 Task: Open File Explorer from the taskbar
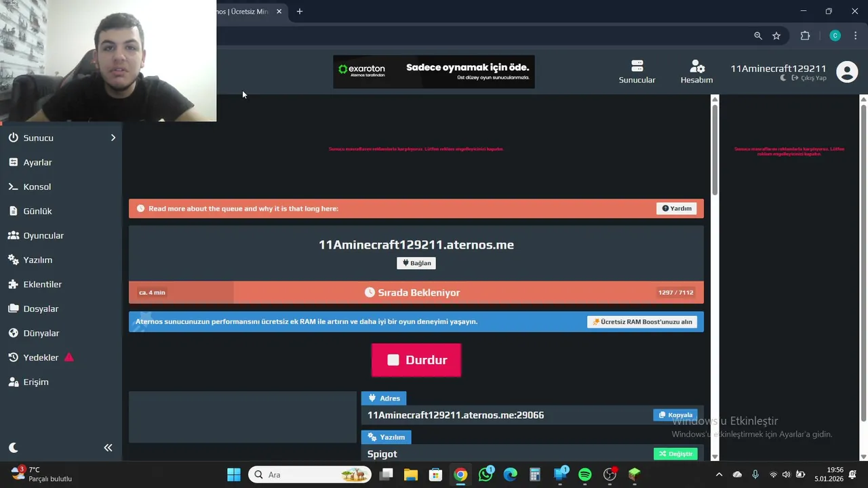411,474
